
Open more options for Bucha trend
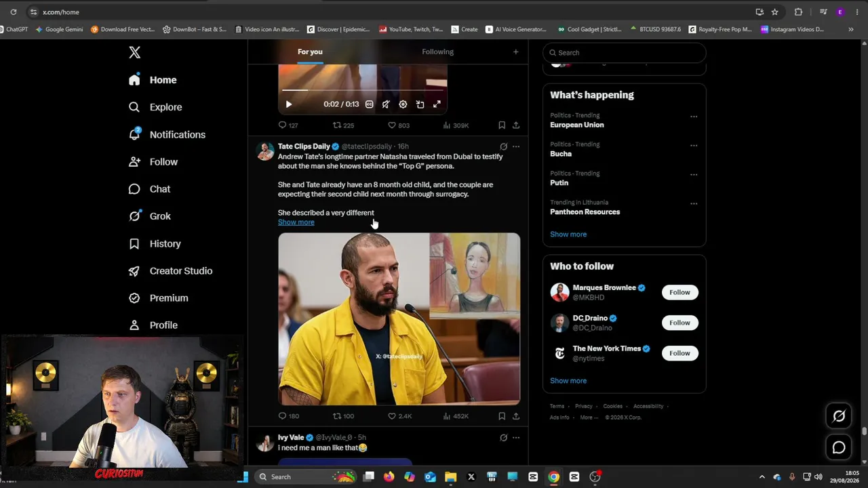click(694, 146)
